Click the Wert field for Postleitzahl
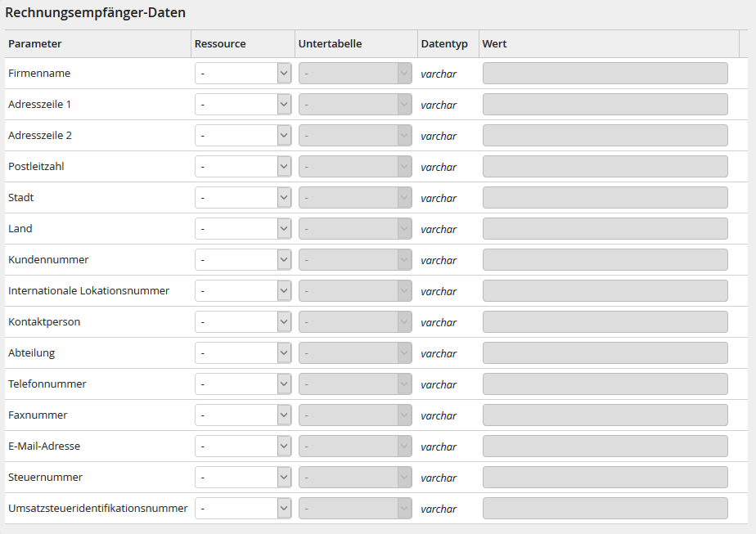Viewport: 756px width, 534px height. point(605,167)
